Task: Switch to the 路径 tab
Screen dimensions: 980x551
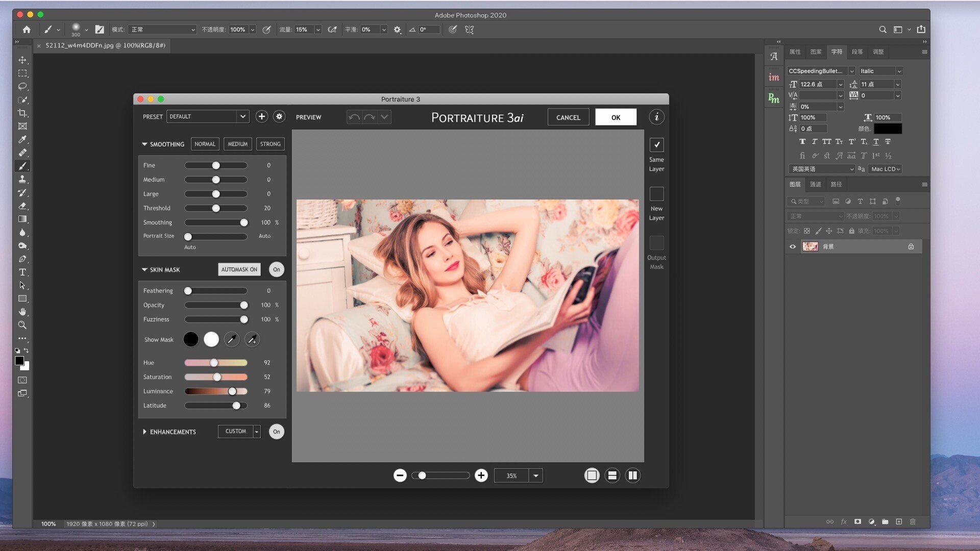Action: click(x=837, y=185)
